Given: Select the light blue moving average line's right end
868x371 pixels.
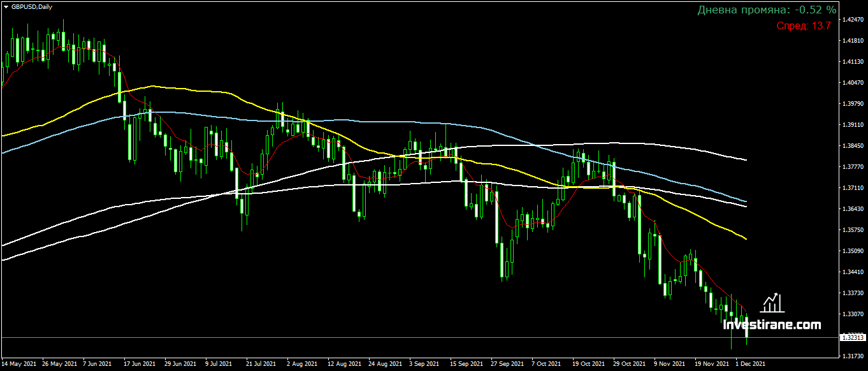Looking at the screenshot, I should tap(744, 201).
